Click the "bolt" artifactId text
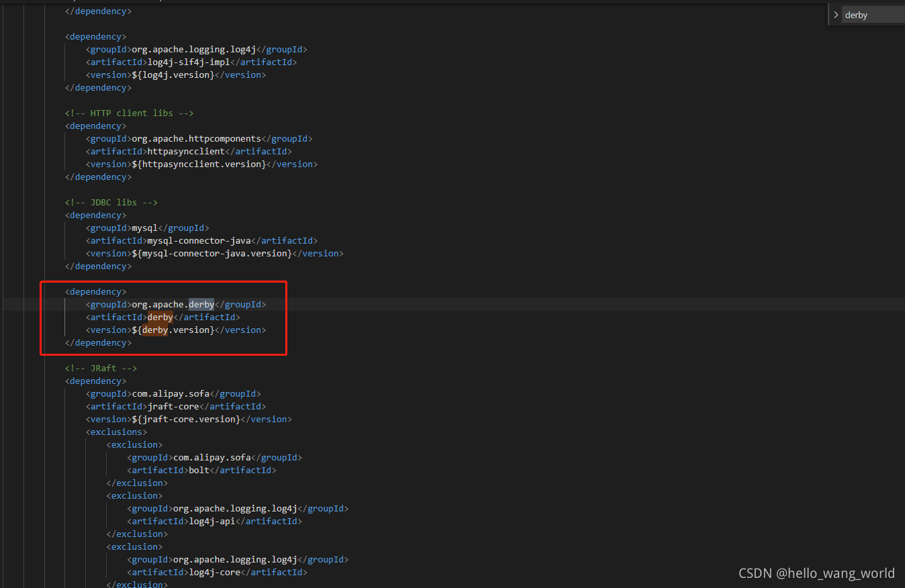The height and width of the screenshot is (588, 905). click(199, 471)
